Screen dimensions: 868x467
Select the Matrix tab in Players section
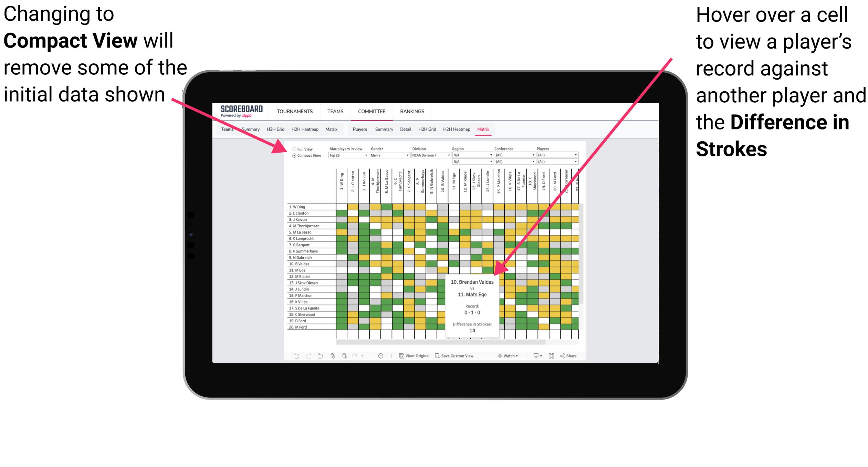click(486, 129)
